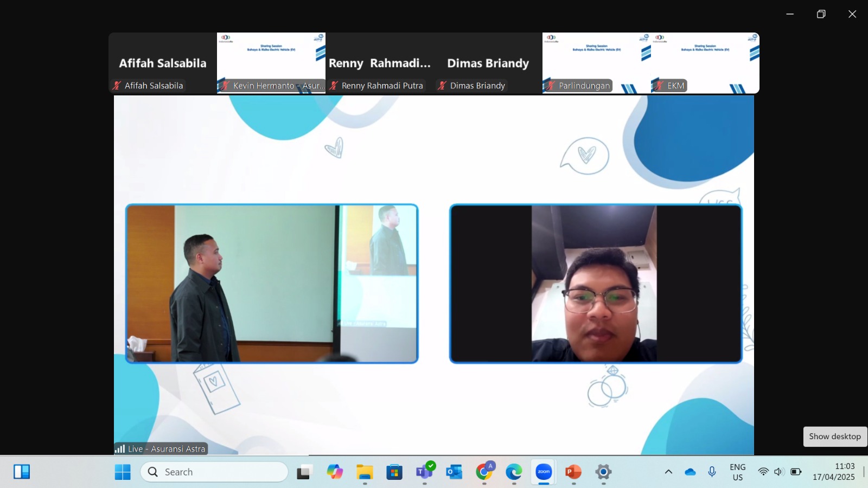Click the taskbar Search box
This screenshot has height=488, width=868.
coord(214,472)
